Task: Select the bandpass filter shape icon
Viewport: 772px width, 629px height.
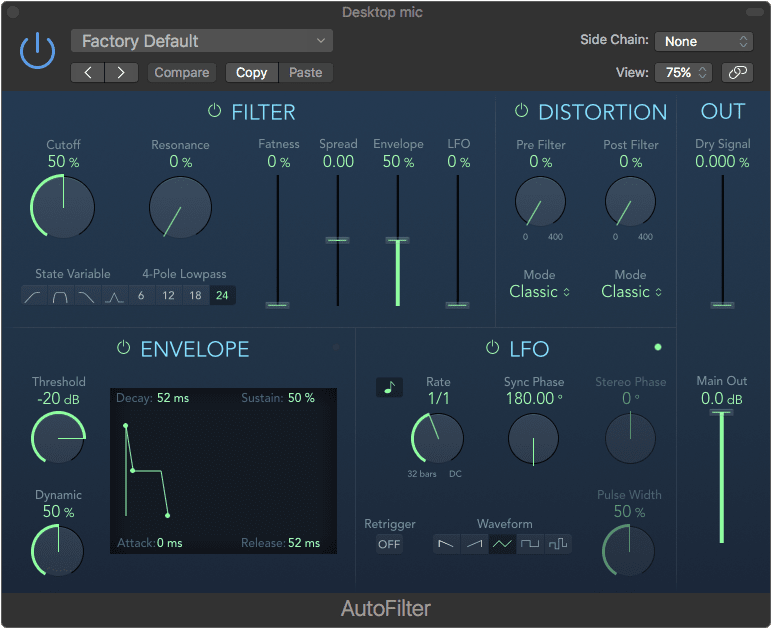Action: tap(61, 296)
